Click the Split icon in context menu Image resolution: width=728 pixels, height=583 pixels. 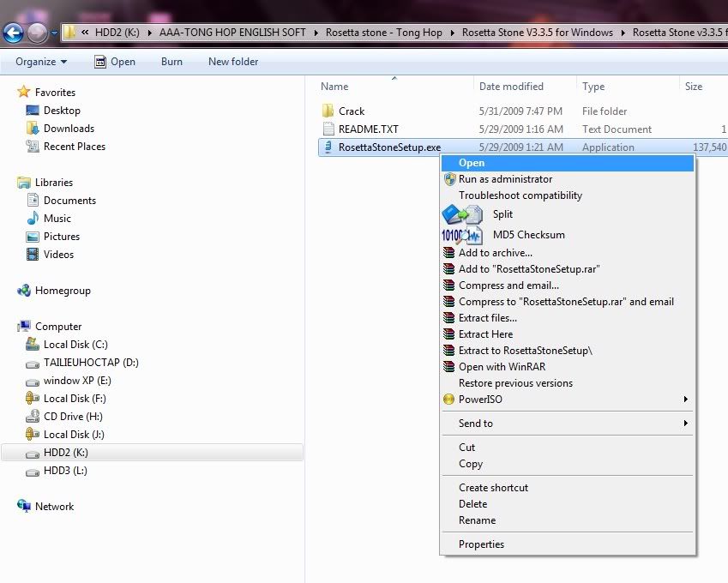[x=462, y=214]
